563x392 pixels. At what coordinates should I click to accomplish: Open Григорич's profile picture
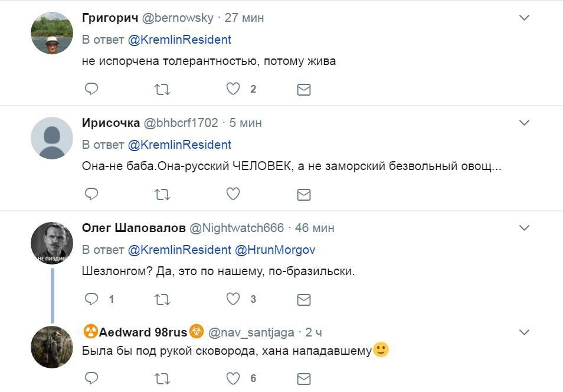pyautogui.click(x=52, y=33)
